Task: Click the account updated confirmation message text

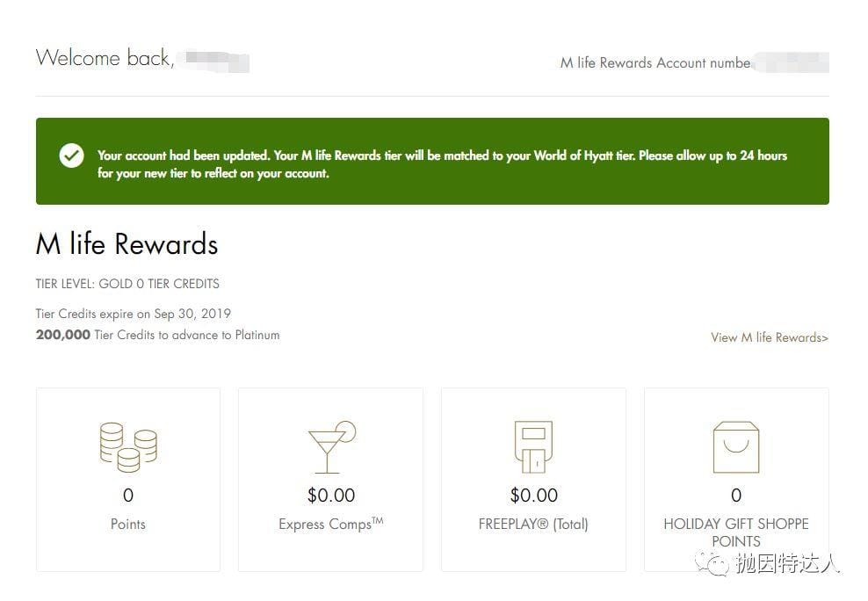Action: coord(442,164)
